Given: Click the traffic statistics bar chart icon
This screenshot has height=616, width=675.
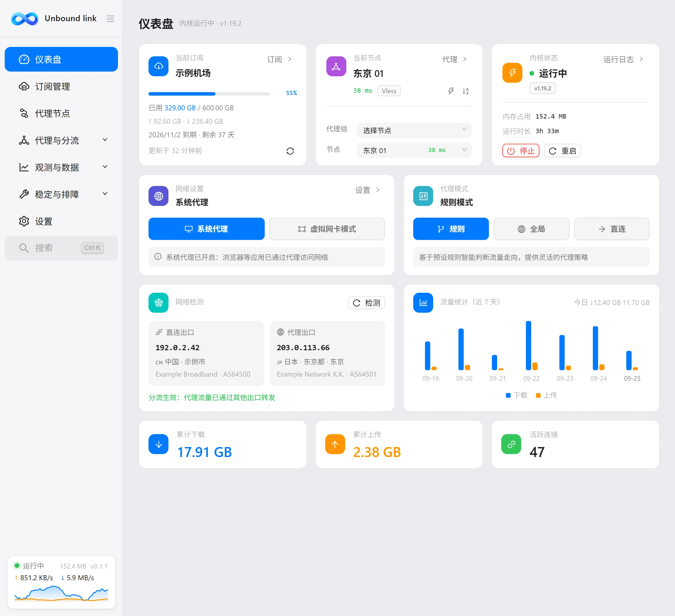Looking at the screenshot, I should pyautogui.click(x=423, y=303).
